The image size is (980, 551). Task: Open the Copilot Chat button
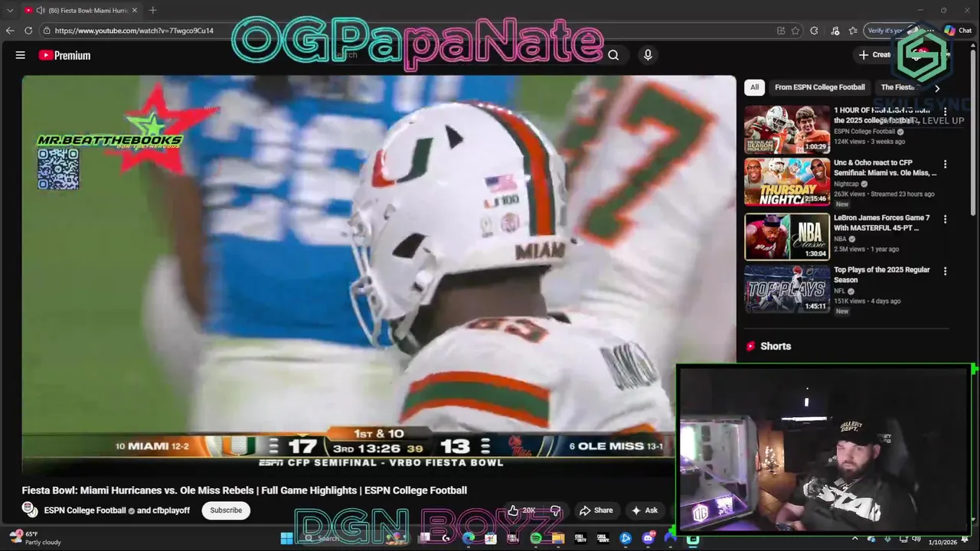958,31
